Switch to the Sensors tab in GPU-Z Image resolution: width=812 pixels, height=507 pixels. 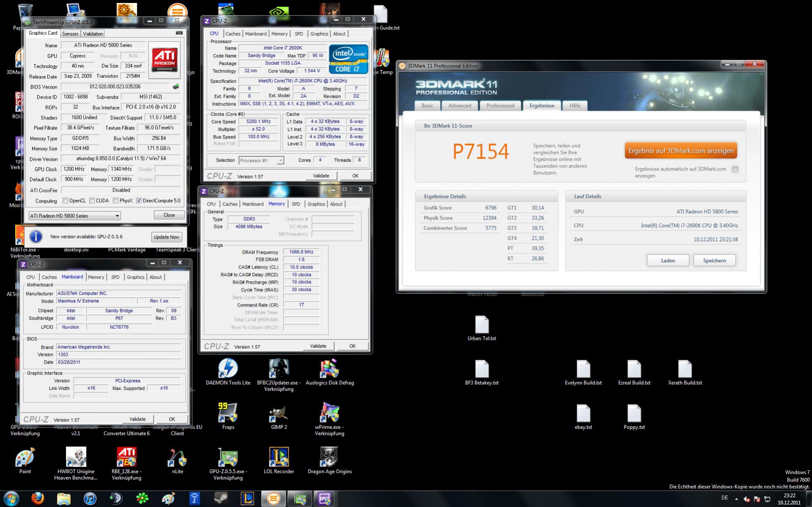(x=70, y=34)
